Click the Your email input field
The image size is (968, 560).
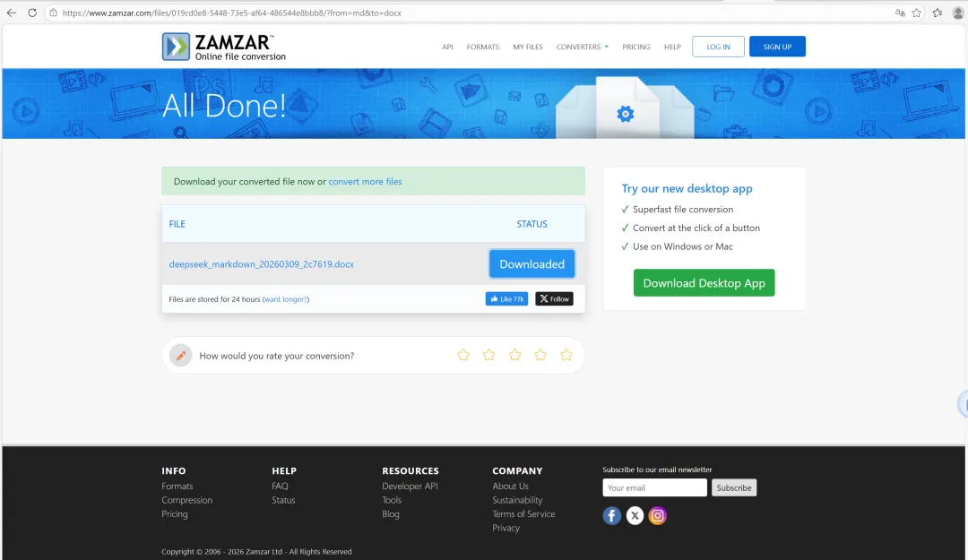coord(654,487)
